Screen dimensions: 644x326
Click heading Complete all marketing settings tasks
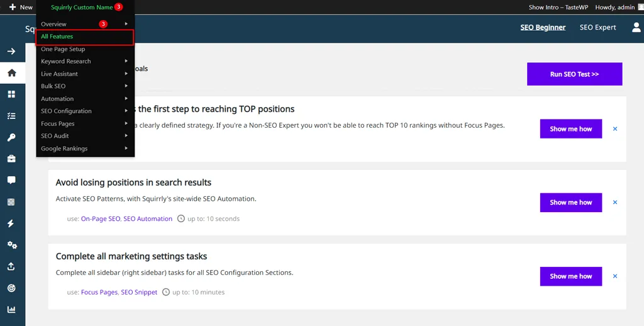131,257
